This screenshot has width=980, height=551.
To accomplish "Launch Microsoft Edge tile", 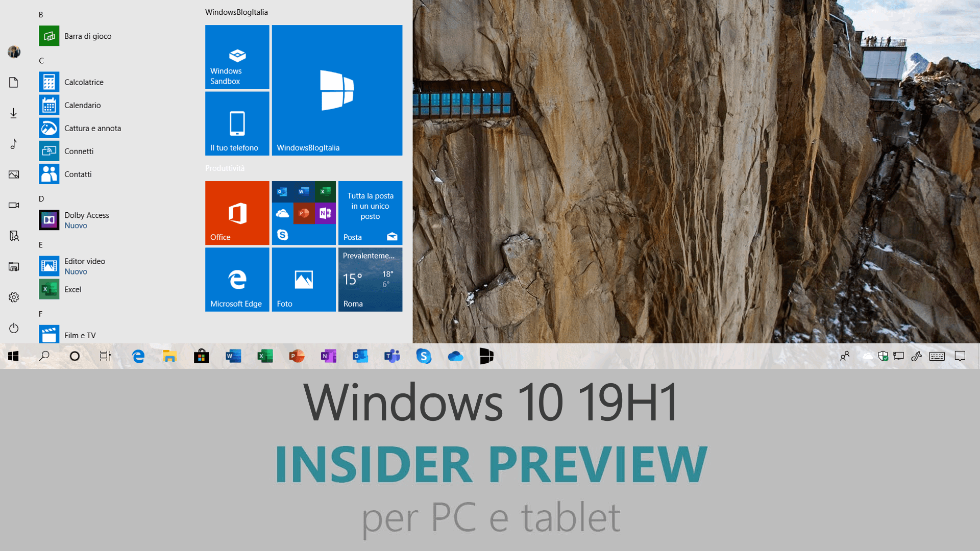I will [237, 280].
